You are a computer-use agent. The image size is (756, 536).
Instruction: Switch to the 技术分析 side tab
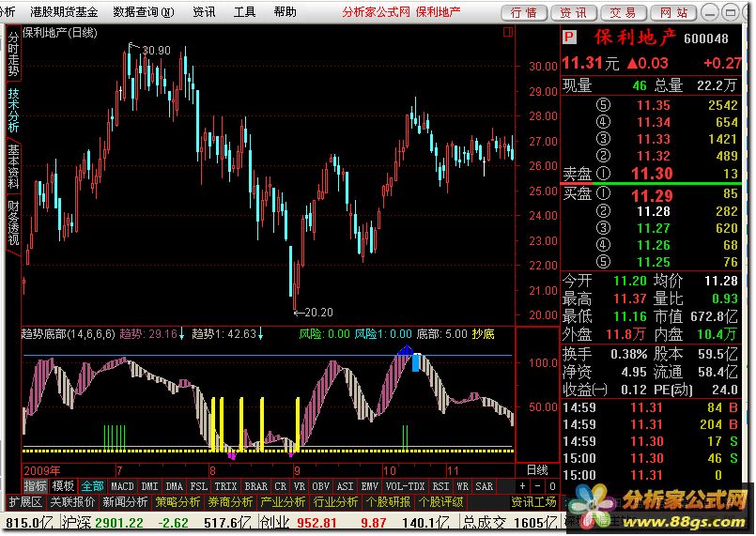click(13, 111)
